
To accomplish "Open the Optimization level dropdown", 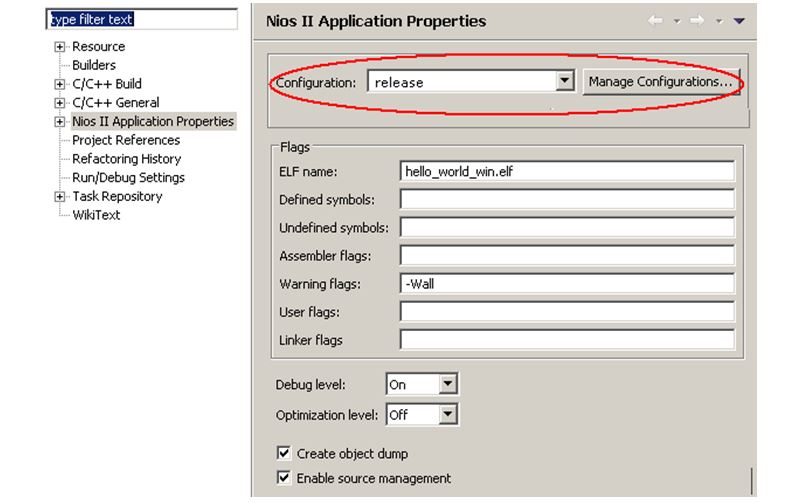I will [447, 414].
